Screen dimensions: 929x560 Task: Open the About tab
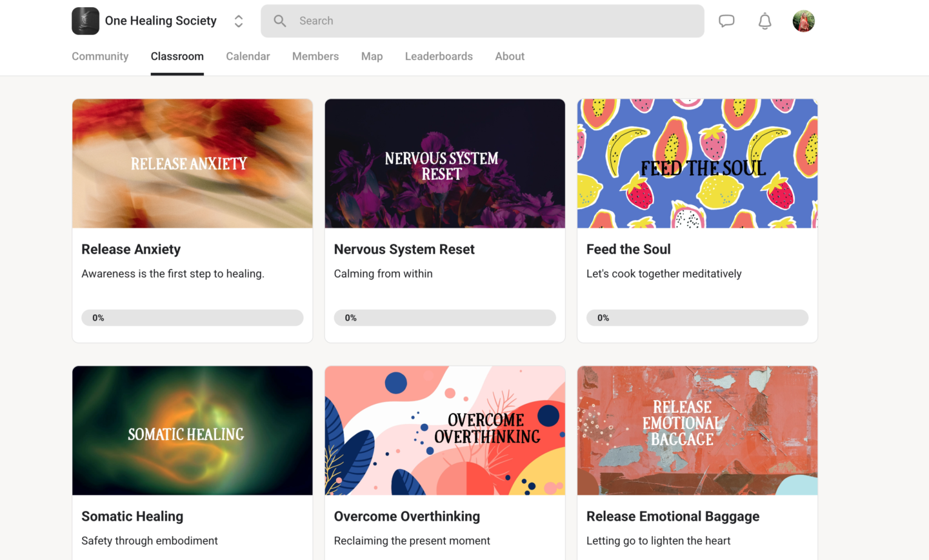coord(510,56)
